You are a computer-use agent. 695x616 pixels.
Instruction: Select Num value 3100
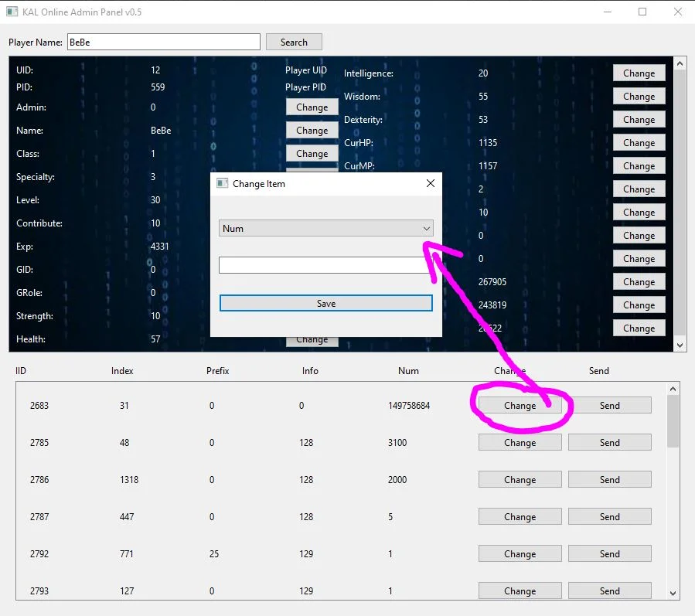(x=397, y=442)
